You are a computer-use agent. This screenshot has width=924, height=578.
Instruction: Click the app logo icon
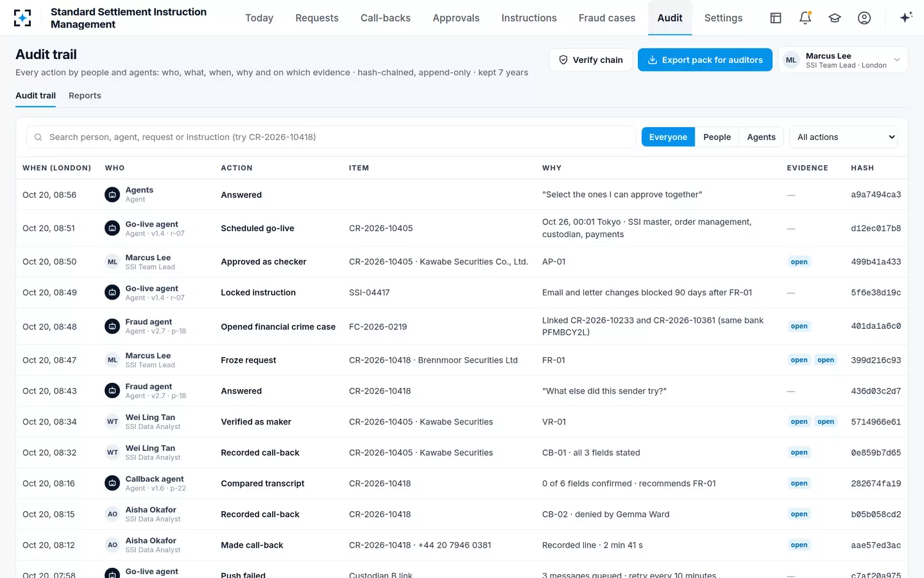tap(22, 18)
